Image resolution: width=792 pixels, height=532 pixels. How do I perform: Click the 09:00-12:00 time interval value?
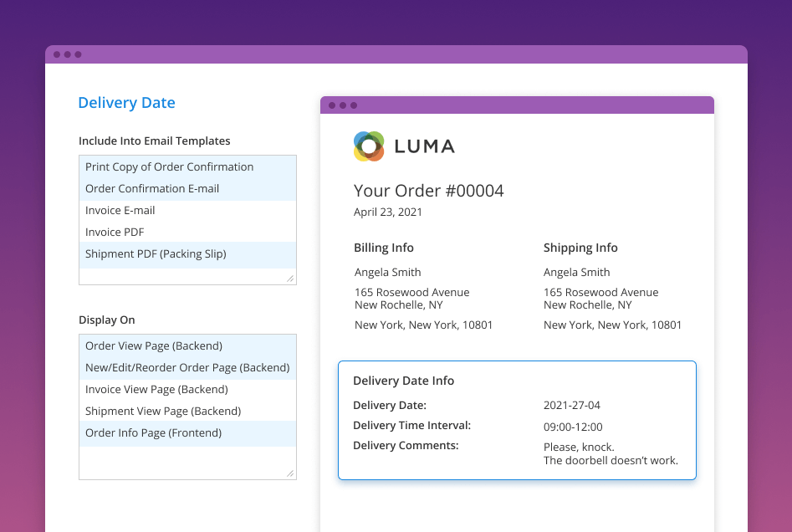tap(573, 427)
